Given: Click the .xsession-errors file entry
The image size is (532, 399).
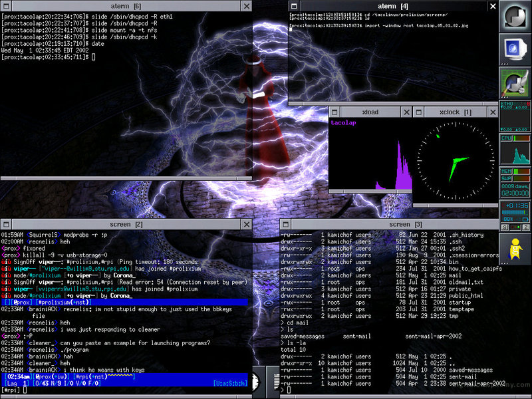Looking at the screenshot, I should [x=473, y=255].
